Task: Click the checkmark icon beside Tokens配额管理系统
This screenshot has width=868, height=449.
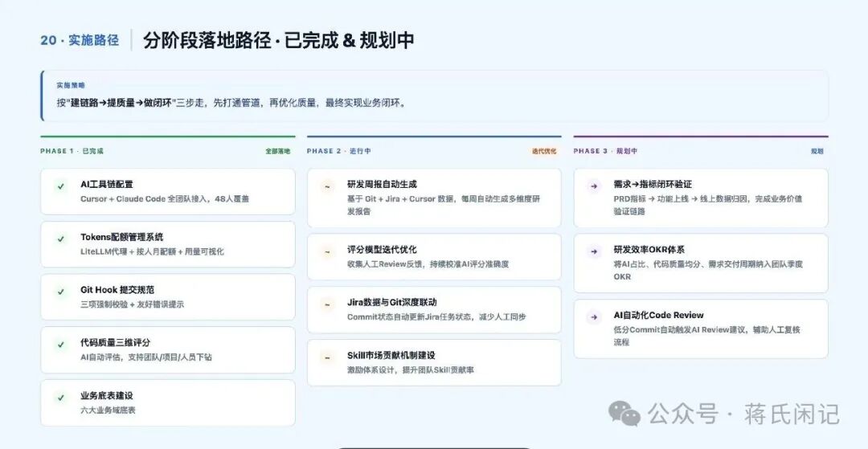Action: (x=61, y=239)
